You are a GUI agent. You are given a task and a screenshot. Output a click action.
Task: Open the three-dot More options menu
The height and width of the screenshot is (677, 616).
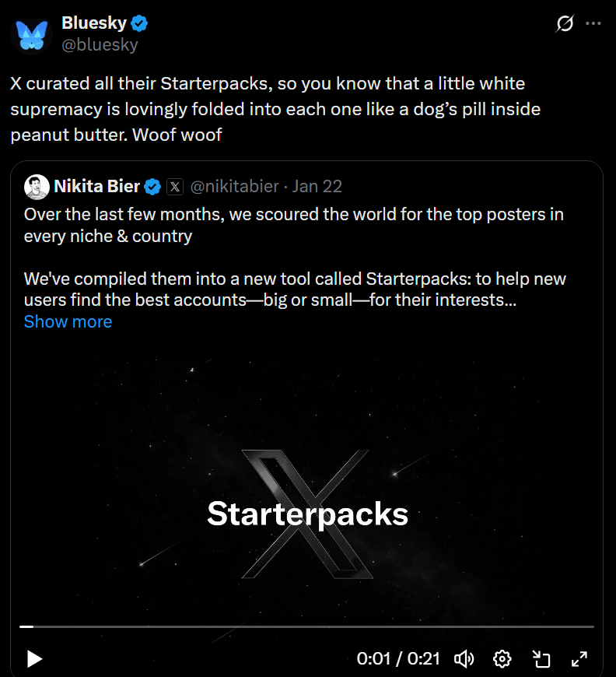coord(593,24)
